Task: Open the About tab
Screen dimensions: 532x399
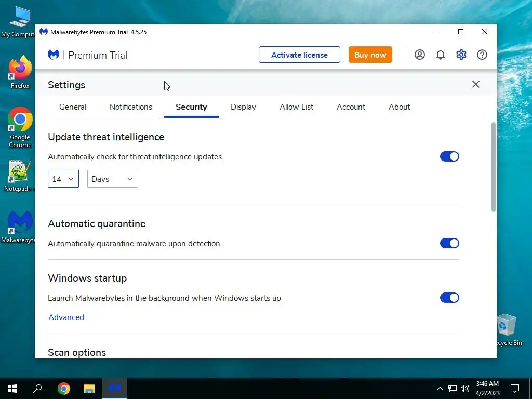Action: 400,107
